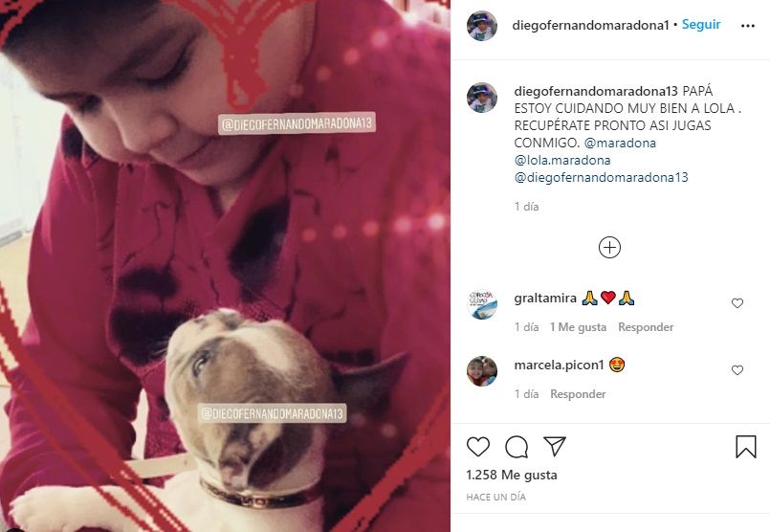The image size is (770, 532).
Task: Open graltamira's profile picture
Action: click(482, 304)
